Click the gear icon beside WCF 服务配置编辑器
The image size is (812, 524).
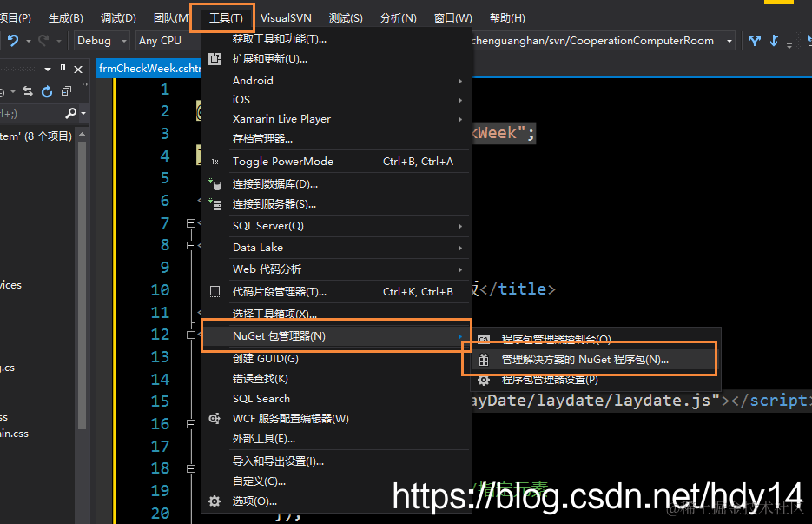pyautogui.click(x=215, y=418)
